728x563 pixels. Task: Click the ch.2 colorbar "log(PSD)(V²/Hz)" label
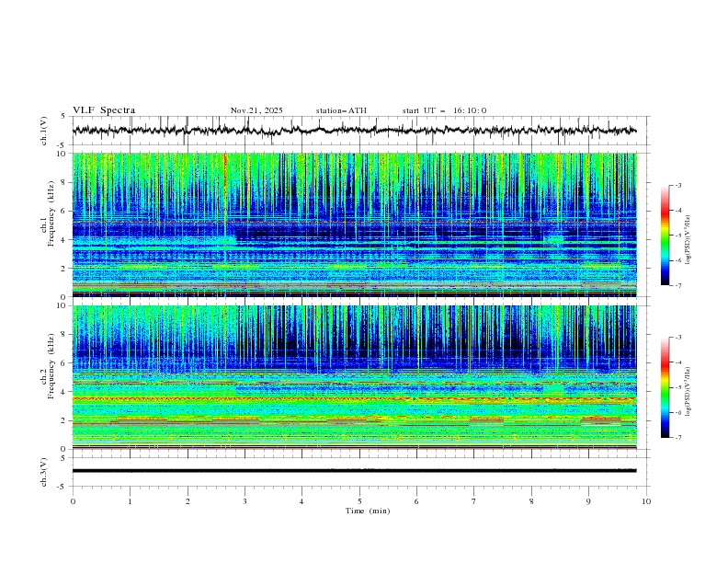pos(688,392)
